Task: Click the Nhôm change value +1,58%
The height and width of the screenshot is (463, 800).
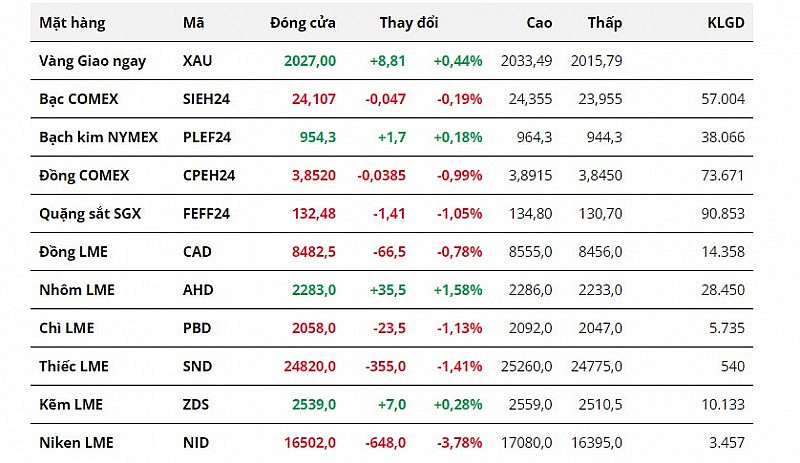Action: point(457,290)
